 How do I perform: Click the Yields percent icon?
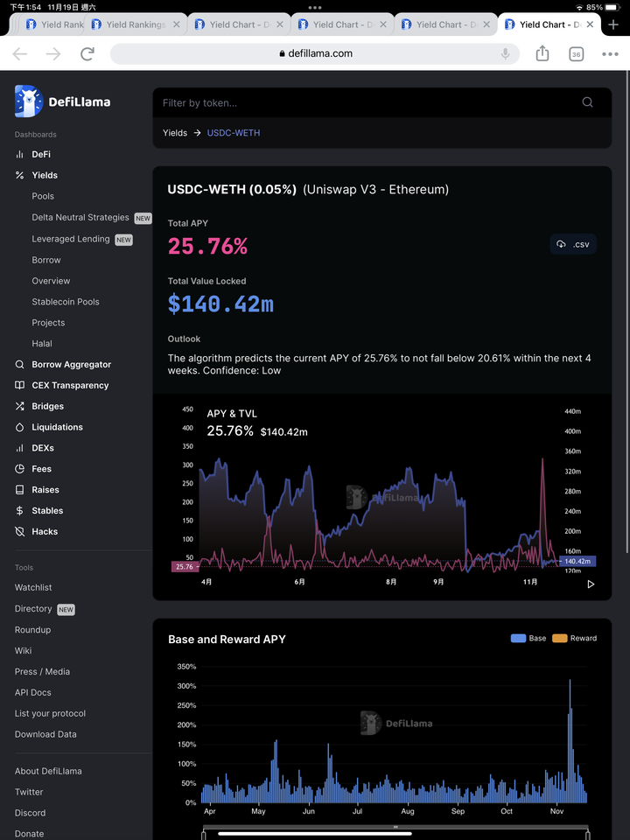click(x=20, y=175)
